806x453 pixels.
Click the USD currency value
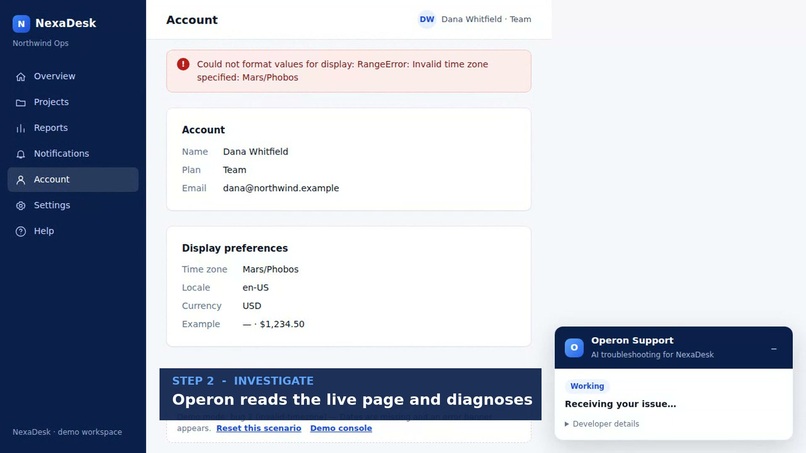(252, 305)
